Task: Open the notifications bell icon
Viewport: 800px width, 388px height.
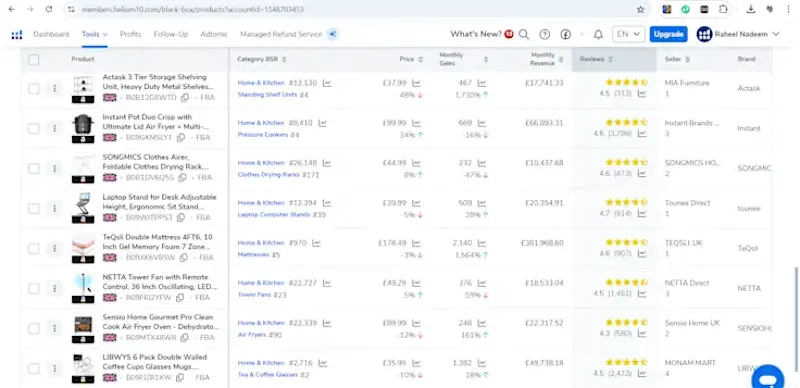Action: (598, 34)
